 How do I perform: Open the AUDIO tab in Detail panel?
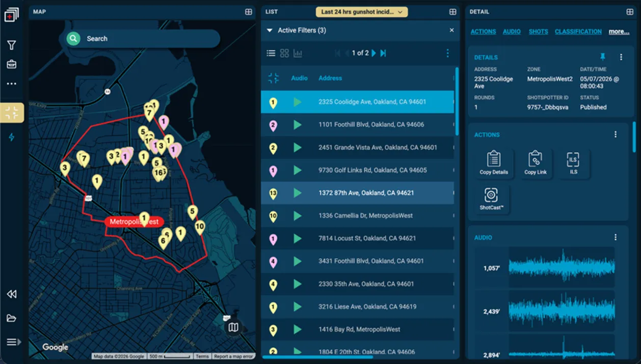[x=512, y=32]
